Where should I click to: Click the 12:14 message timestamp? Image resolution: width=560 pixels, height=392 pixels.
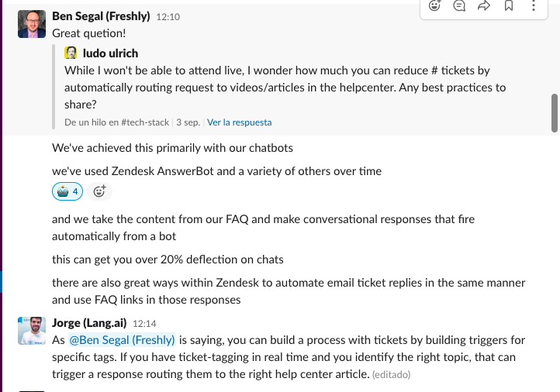coord(144,324)
